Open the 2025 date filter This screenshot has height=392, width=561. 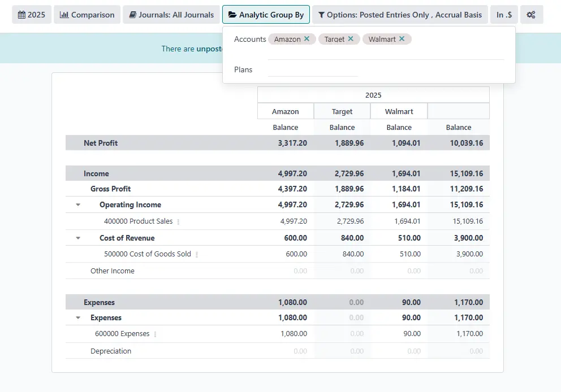[32, 15]
